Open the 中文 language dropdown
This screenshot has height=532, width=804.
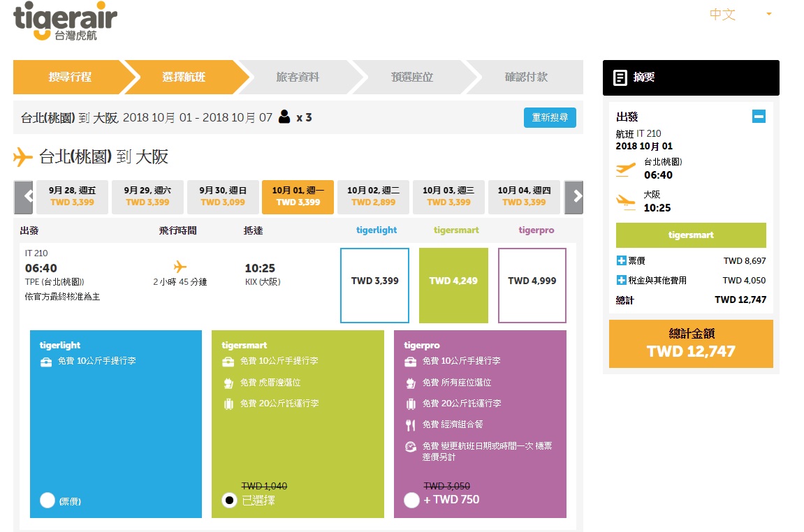[740, 15]
